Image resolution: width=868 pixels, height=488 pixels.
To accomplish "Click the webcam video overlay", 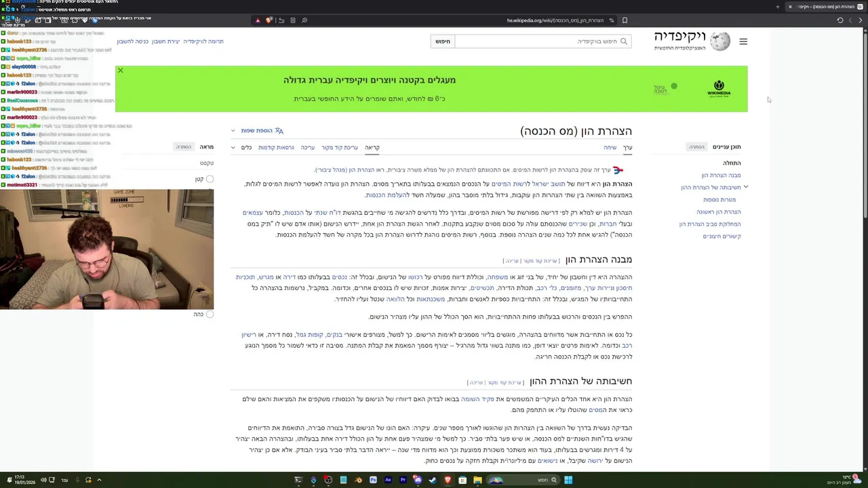I will coord(106,249).
